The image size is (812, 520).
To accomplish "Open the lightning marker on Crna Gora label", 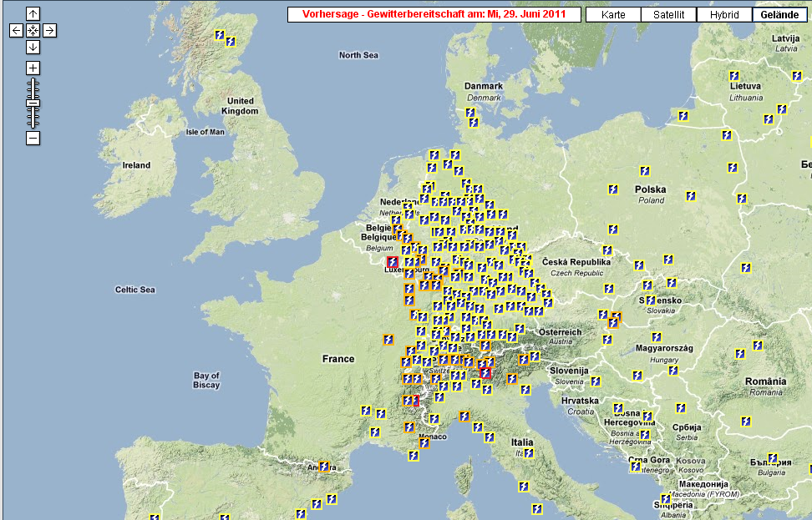I will (636, 467).
